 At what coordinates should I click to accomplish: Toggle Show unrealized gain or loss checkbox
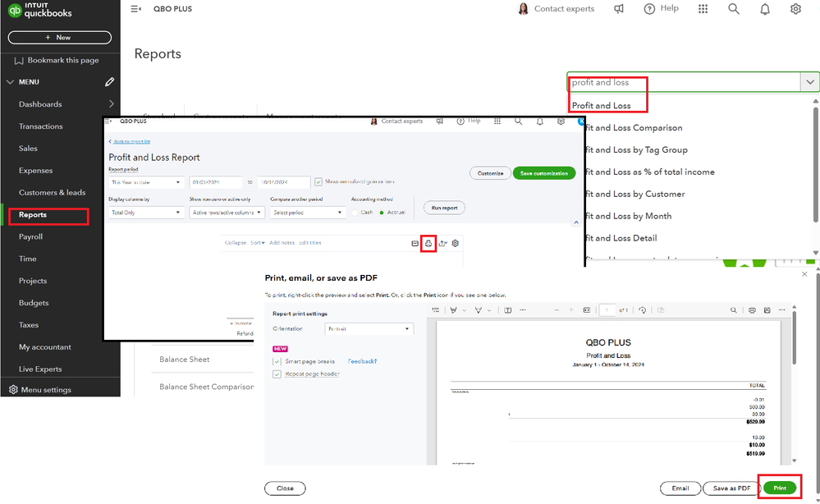[x=318, y=182]
